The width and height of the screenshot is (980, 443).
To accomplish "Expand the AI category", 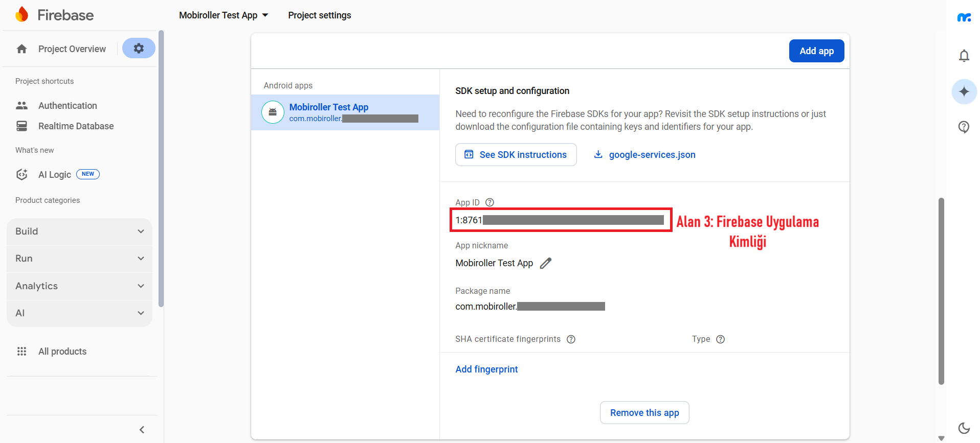I will [x=80, y=313].
